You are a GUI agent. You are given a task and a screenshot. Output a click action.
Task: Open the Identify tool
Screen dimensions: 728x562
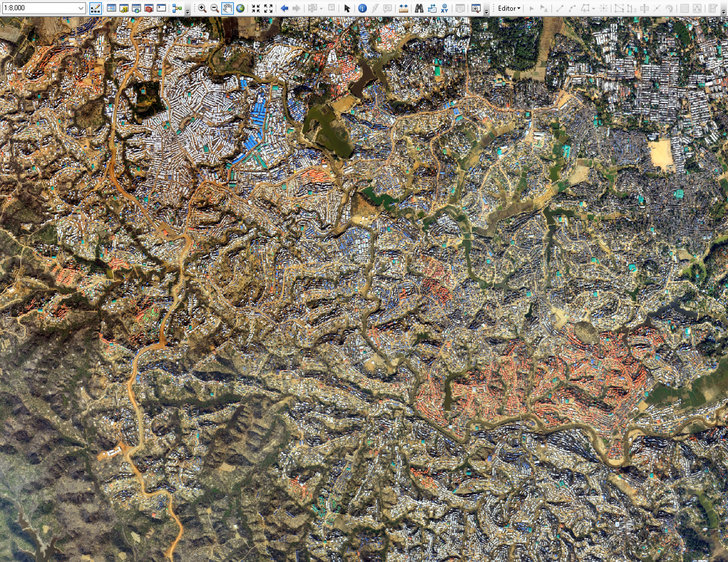(362, 8)
